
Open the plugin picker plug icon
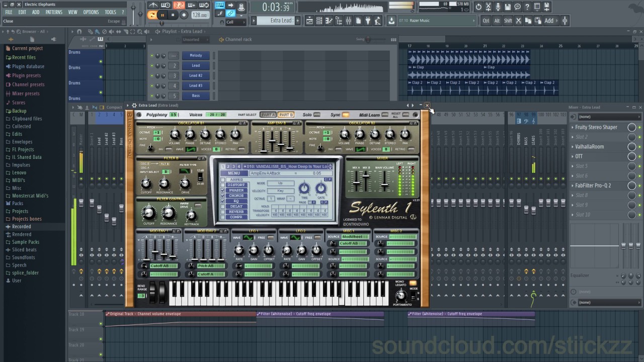point(368,21)
